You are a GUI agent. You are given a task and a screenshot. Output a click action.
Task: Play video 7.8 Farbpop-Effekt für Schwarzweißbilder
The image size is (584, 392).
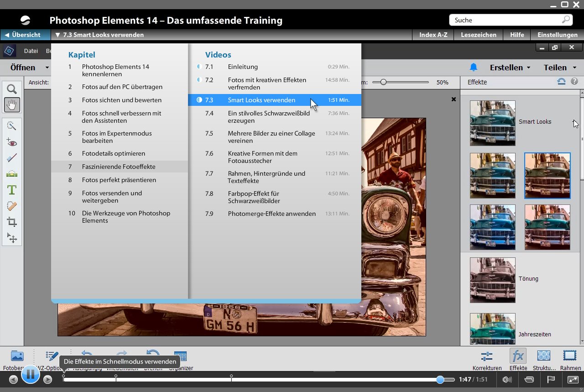click(275, 197)
